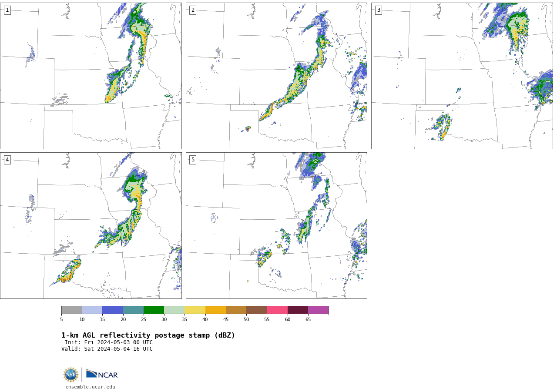The image size is (557, 392).
Task: Select the tan 45-50 dBZ swatch
Action: (236, 310)
